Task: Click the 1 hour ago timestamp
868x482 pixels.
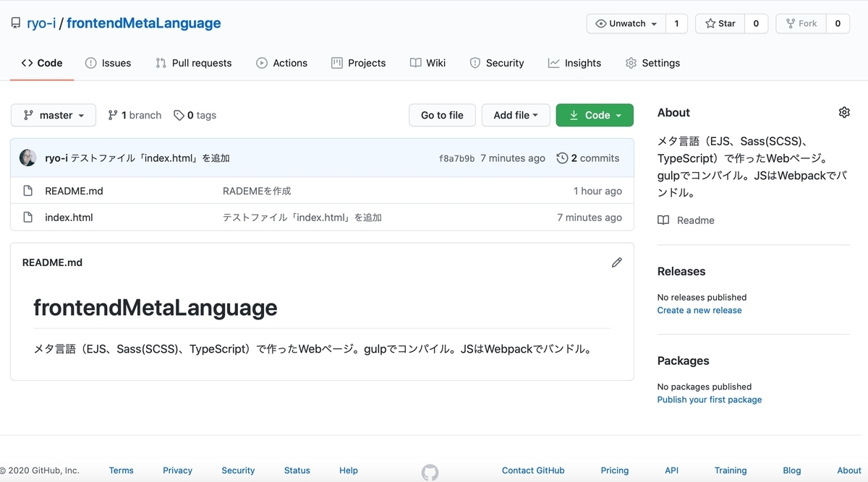Action: [x=597, y=191]
